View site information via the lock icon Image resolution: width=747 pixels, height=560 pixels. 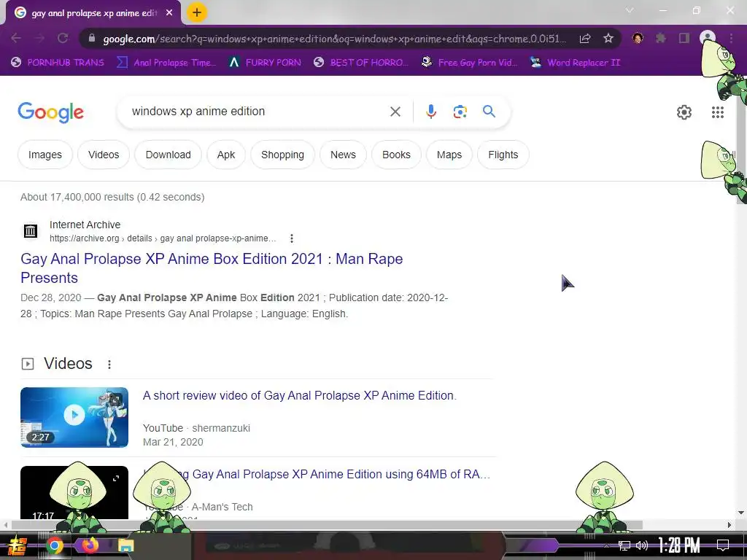point(92,39)
